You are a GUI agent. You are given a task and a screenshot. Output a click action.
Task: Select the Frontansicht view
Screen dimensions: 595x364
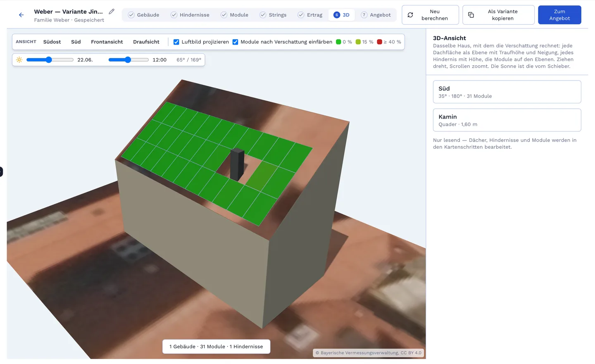coord(107,42)
